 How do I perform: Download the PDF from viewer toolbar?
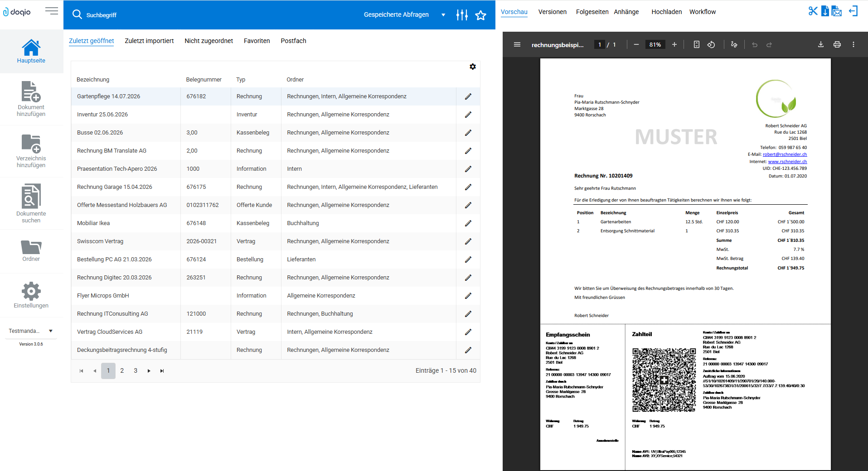(x=820, y=44)
